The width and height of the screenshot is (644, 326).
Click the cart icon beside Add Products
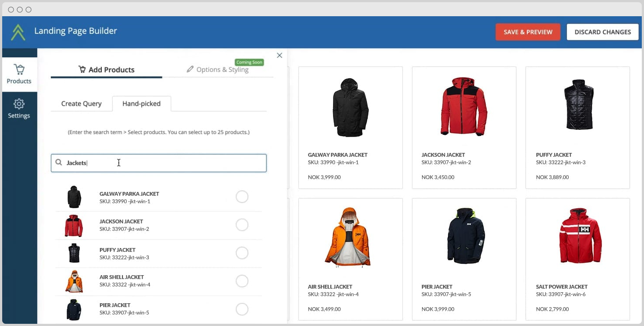82,69
